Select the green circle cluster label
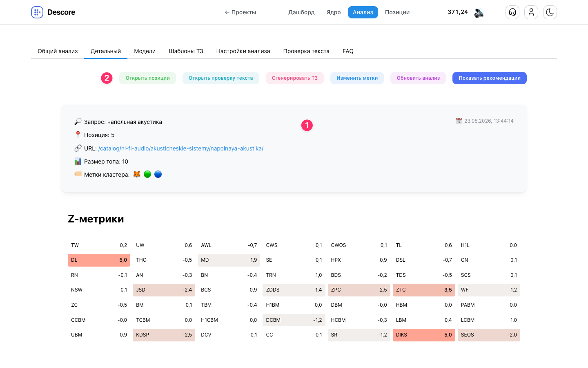The height and width of the screenshot is (368, 588). [147, 174]
